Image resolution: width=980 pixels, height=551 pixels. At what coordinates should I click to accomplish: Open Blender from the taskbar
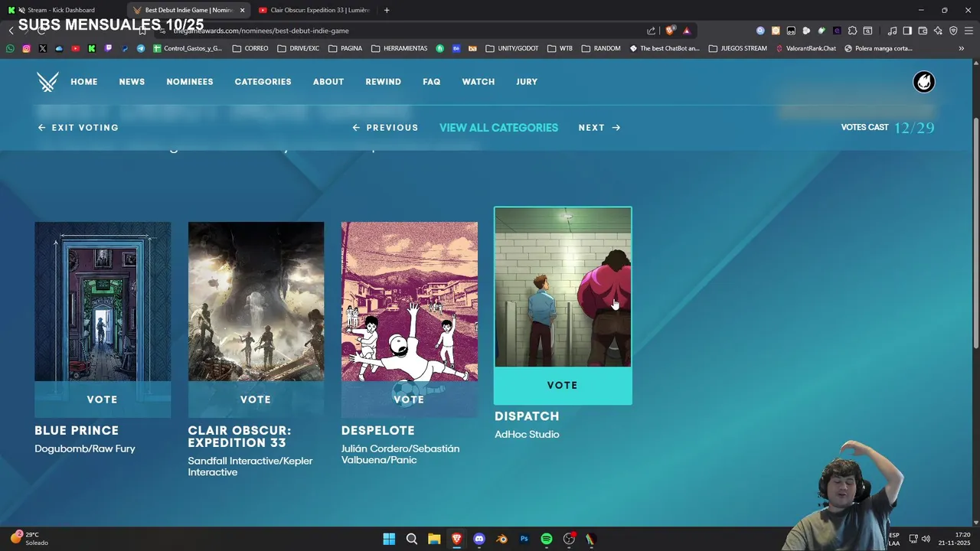[x=501, y=539]
